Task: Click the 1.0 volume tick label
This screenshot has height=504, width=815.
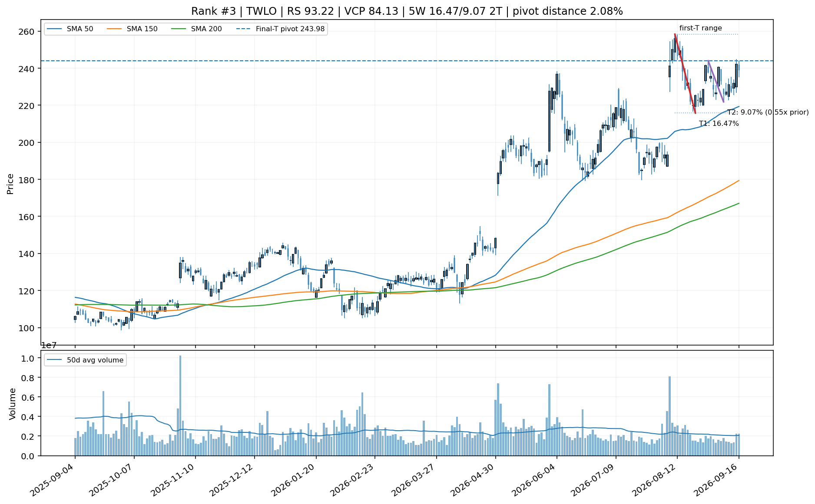Action: (29, 359)
